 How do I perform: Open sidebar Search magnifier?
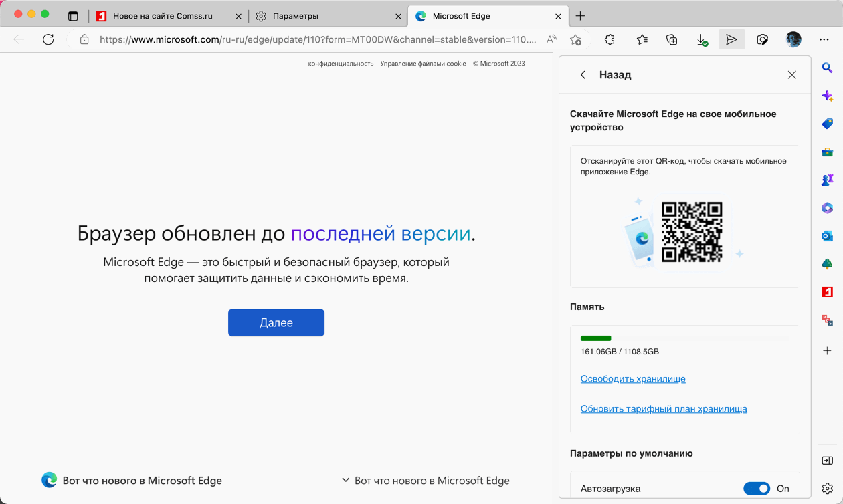click(828, 68)
